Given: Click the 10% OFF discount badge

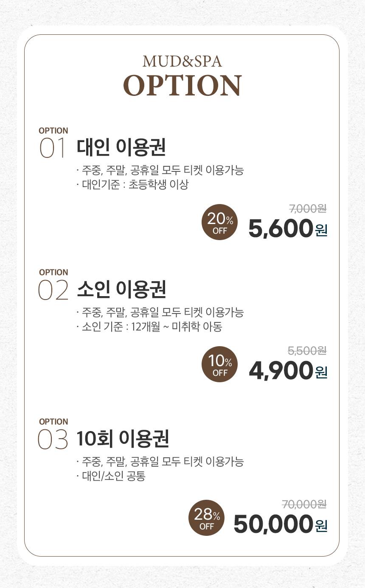Looking at the screenshot, I should pyautogui.click(x=220, y=364).
